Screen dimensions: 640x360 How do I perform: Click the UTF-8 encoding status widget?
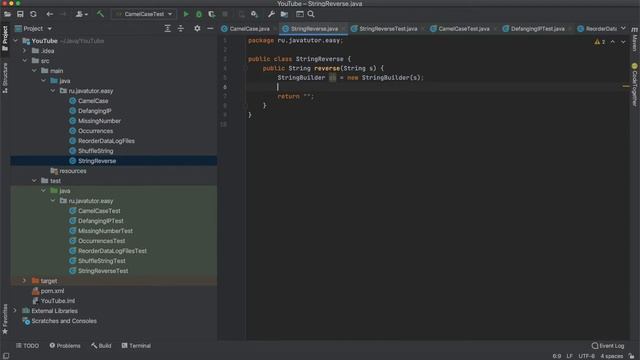pyautogui.click(x=587, y=356)
